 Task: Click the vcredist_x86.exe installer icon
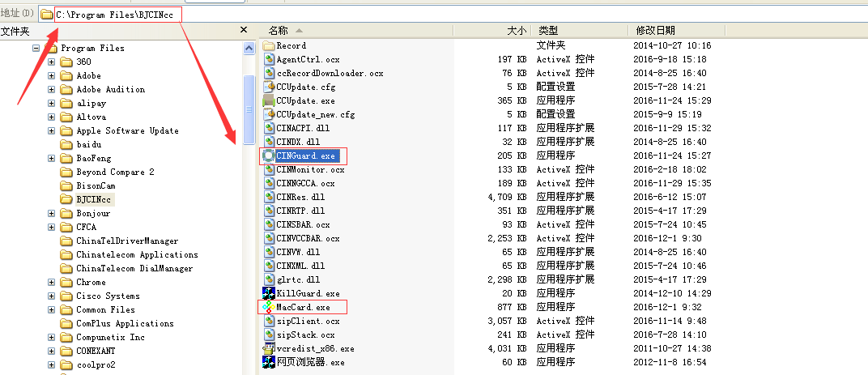pyautogui.click(x=269, y=348)
